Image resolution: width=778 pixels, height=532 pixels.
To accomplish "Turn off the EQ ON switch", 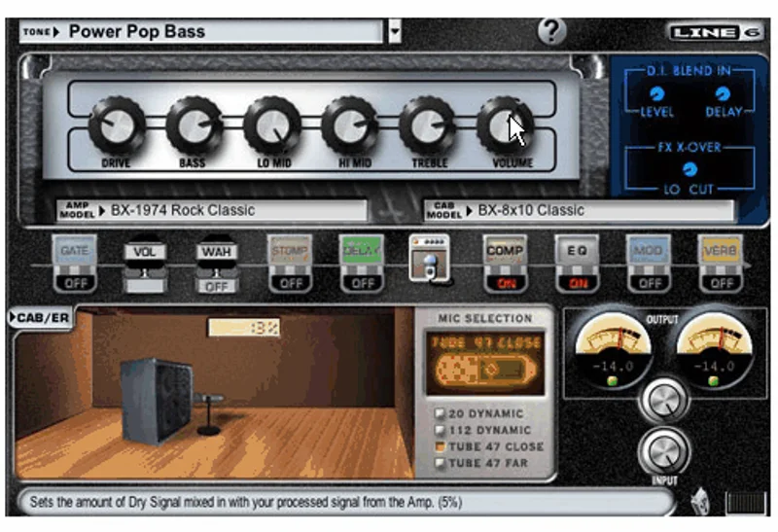I will pos(577,283).
